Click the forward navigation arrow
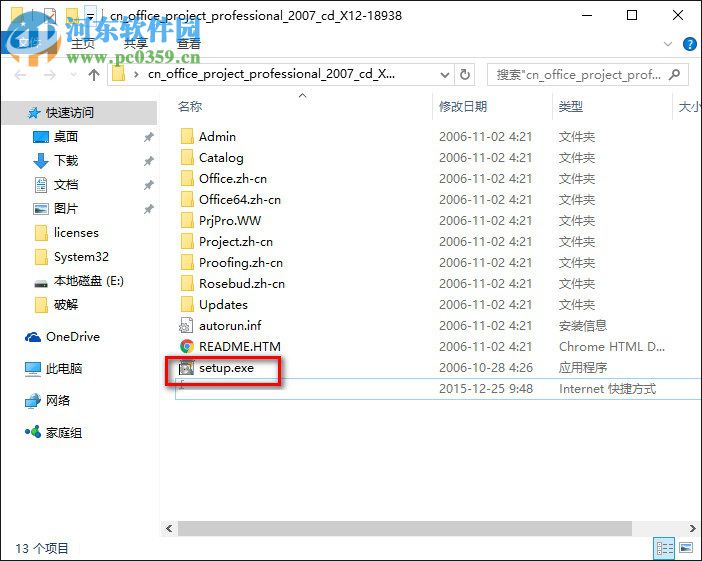Image resolution: width=702 pixels, height=561 pixels. 50,75
